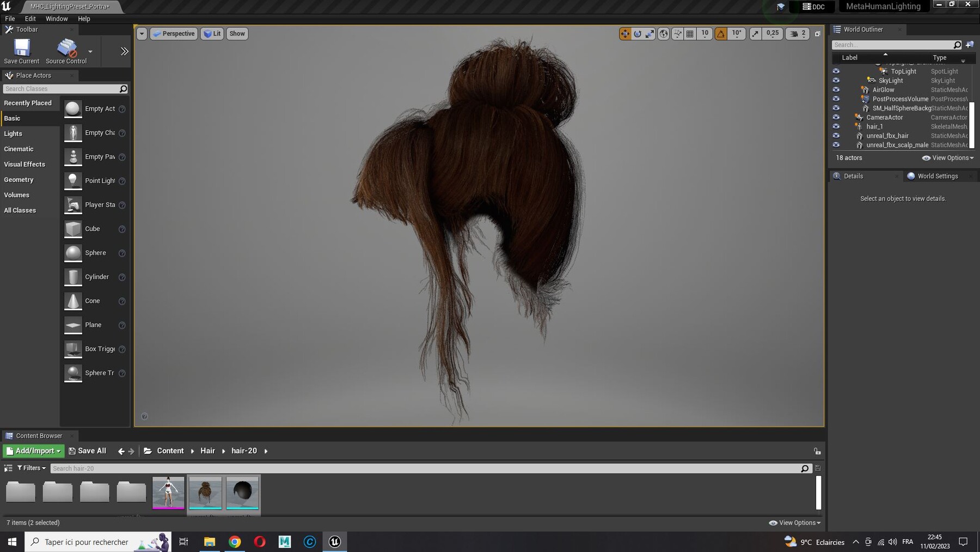The width and height of the screenshot is (980, 552).
Task: Toggle grid snapping icon
Action: click(690, 34)
